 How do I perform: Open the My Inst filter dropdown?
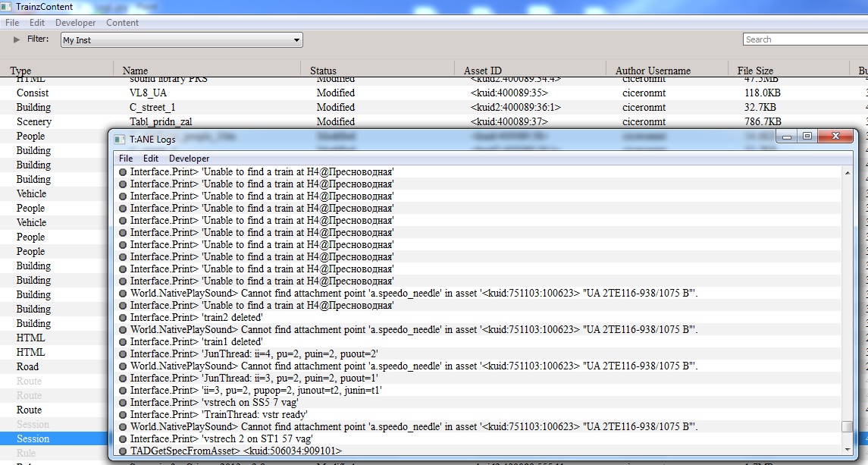(182, 40)
